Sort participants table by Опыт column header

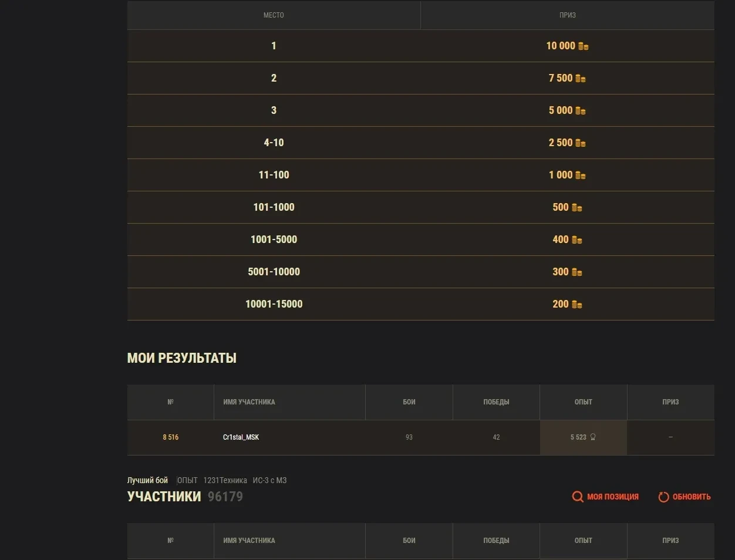coord(583,541)
